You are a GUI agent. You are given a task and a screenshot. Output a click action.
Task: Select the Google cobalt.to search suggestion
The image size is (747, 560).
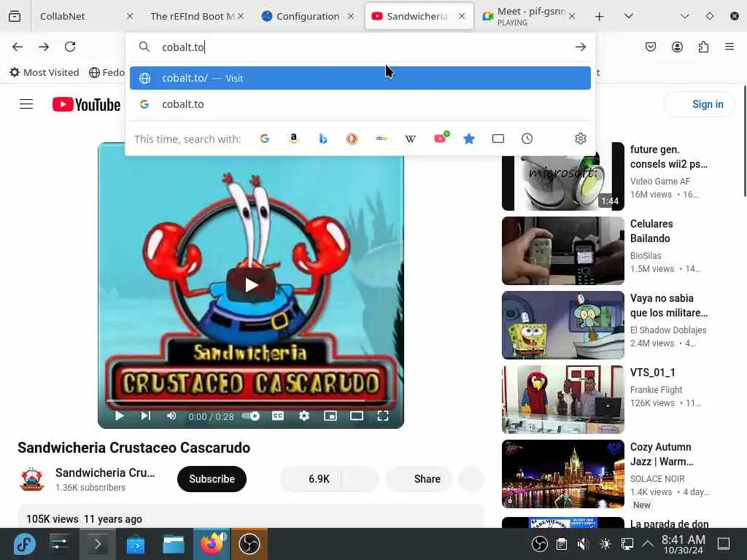coord(360,104)
